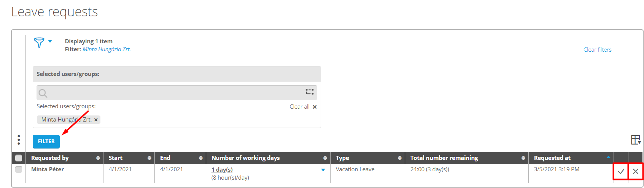Screen dimensions: 644x188
Task: Select Minta Péter's row checkbox
Action: 19,169
